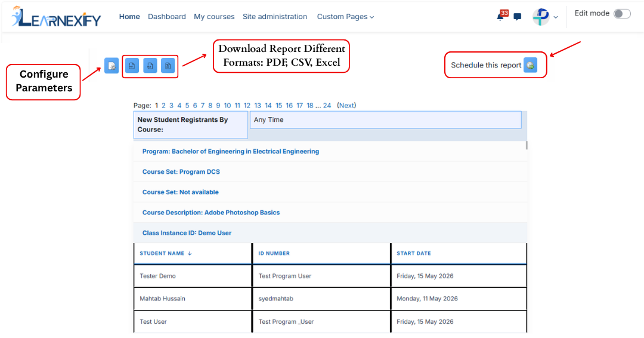
Task: Expand the Custom Pages menu
Action: (345, 17)
